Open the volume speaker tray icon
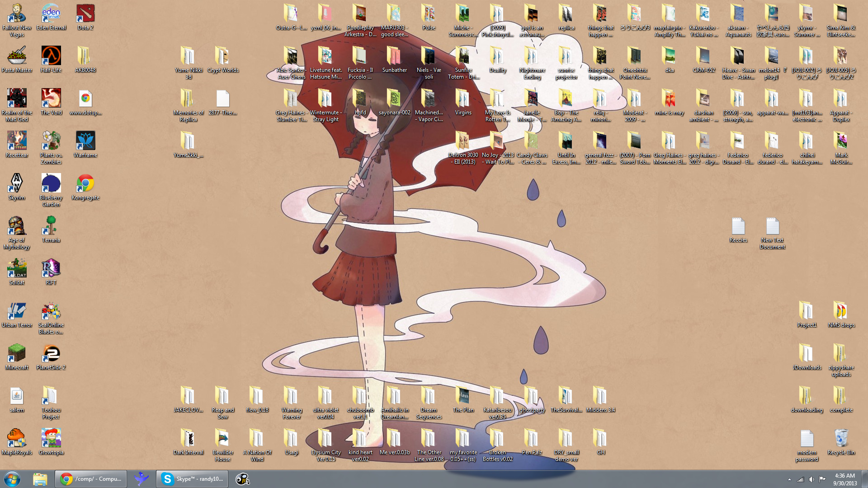868x488 pixels. (811, 479)
